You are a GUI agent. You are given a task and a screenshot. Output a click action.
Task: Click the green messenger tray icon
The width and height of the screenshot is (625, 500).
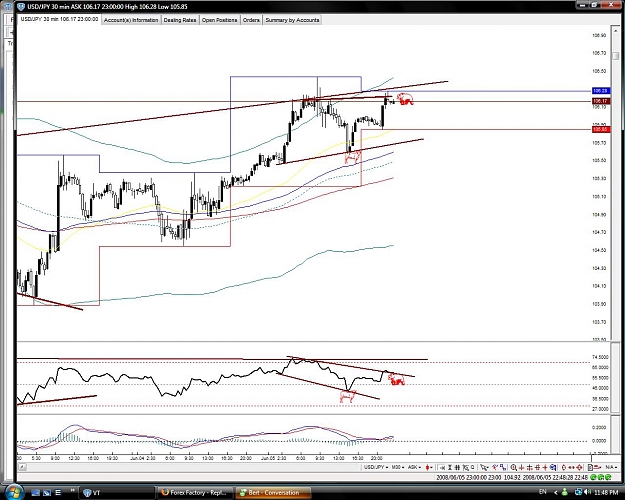pyautogui.click(x=564, y=492)
